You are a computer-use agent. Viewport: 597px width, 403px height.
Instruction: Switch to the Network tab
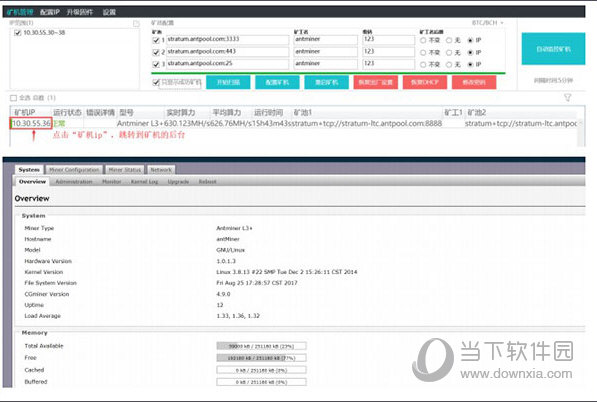click(161, 170)
